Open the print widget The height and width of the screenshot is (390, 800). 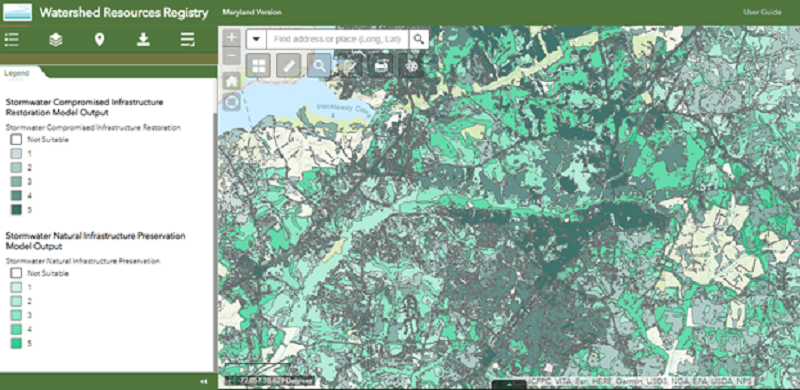pos(381,65)
